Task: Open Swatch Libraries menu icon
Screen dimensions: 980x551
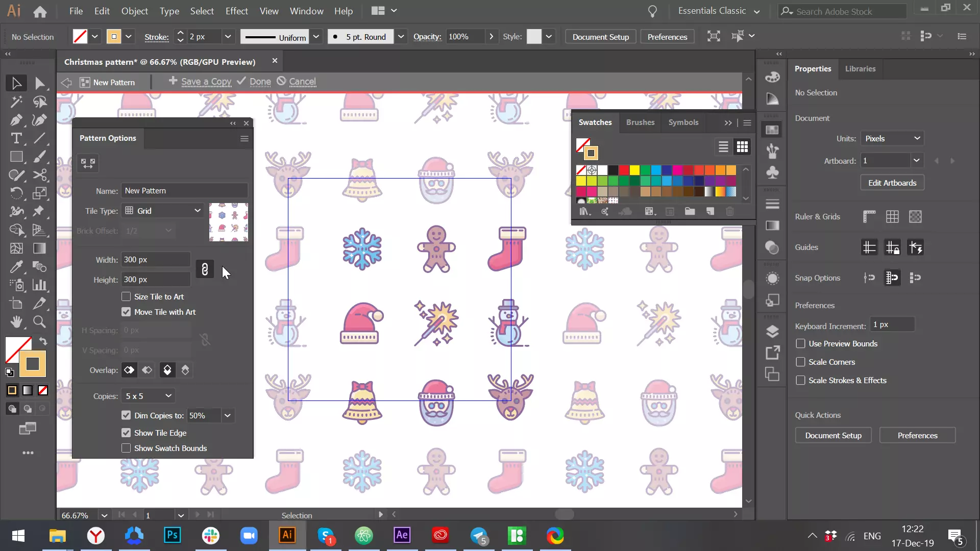Action: (x=585, y=211)
